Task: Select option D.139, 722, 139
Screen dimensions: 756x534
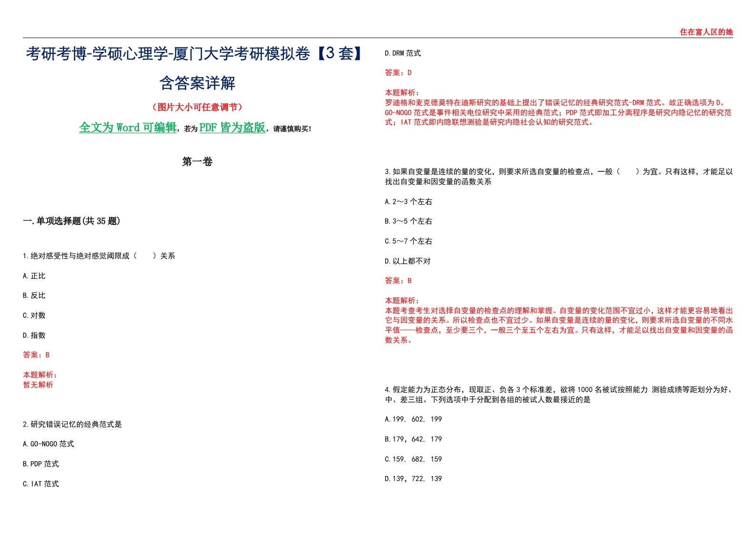Action: 413,479
